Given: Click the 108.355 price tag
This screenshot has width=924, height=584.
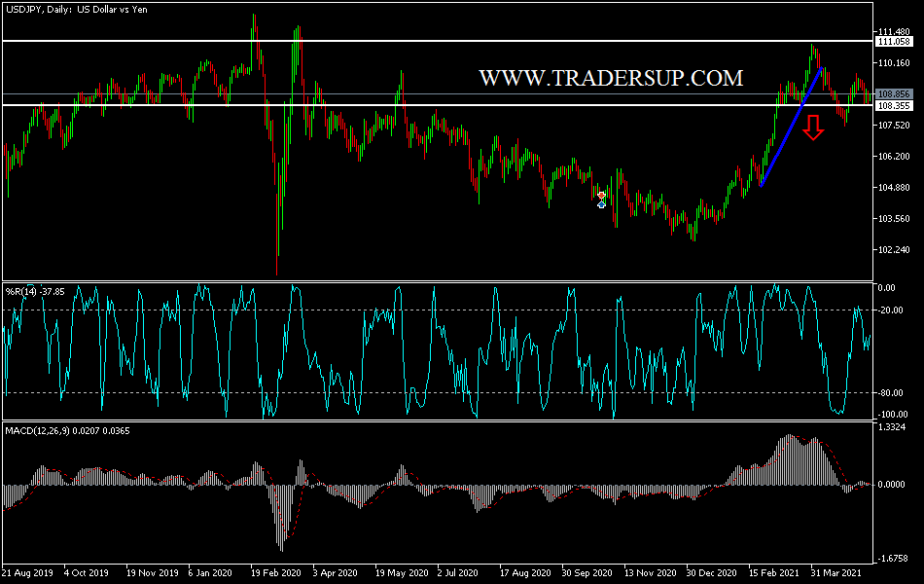Looking at the screenshot, I should coord(897,106).
